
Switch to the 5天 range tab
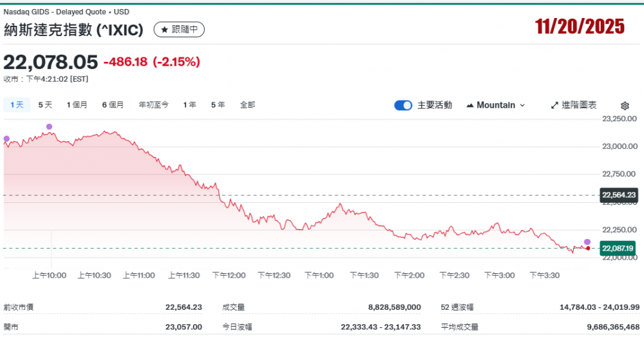(x=45, y=105)
